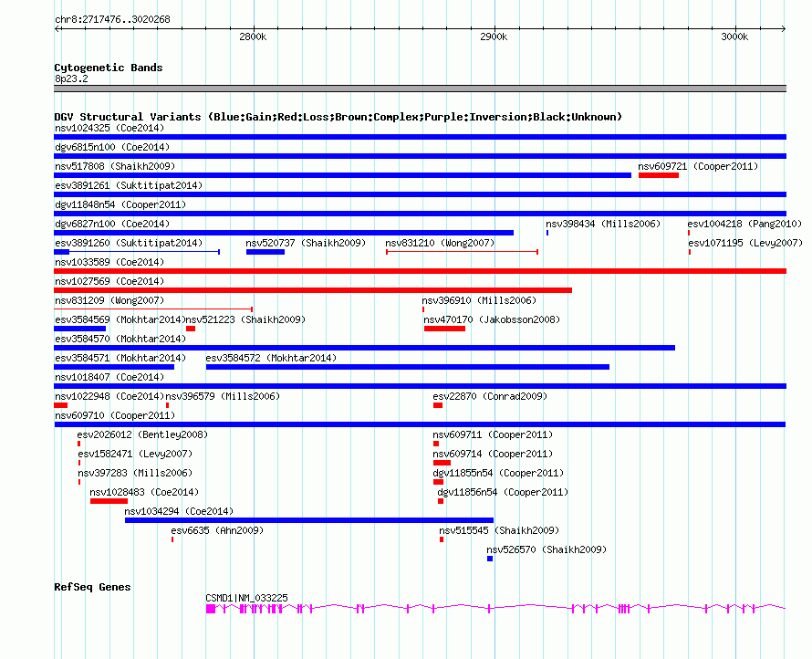Click the nsv517808 (Shaikh2009) label

click(x=115, y=166)
